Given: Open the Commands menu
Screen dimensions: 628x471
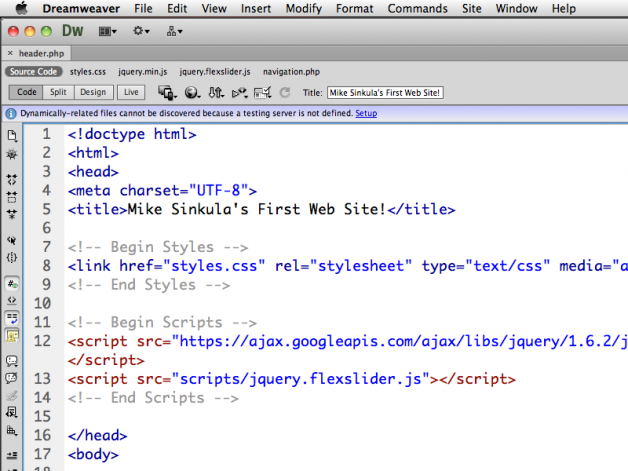Looking at the screenshot, I should click(x=417, y=8).
